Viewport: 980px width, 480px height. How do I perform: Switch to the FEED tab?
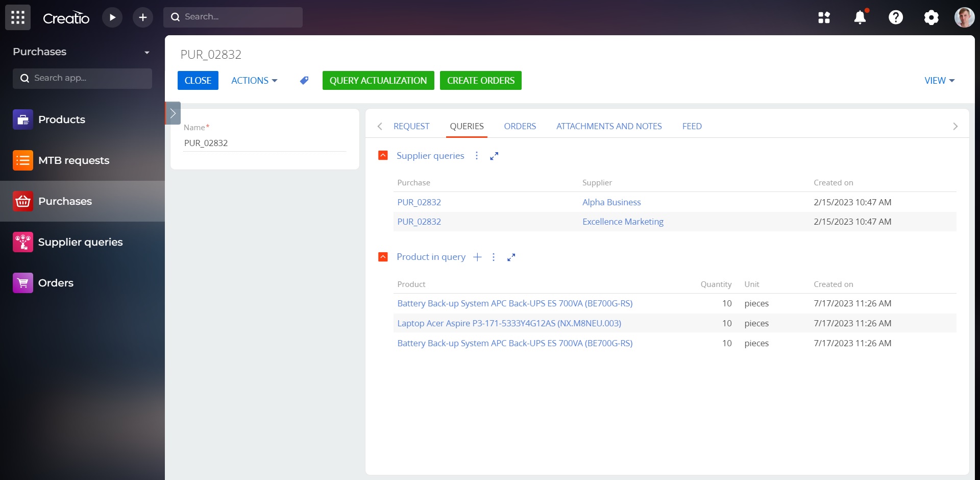pyautogui.click(x=692, y=126)
